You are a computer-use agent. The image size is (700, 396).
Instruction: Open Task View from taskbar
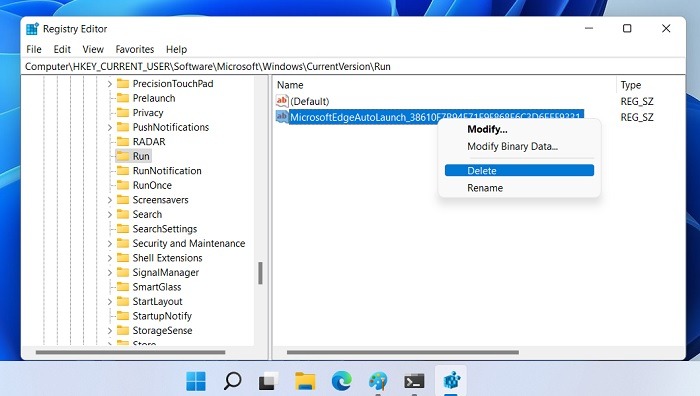point(269,381)
